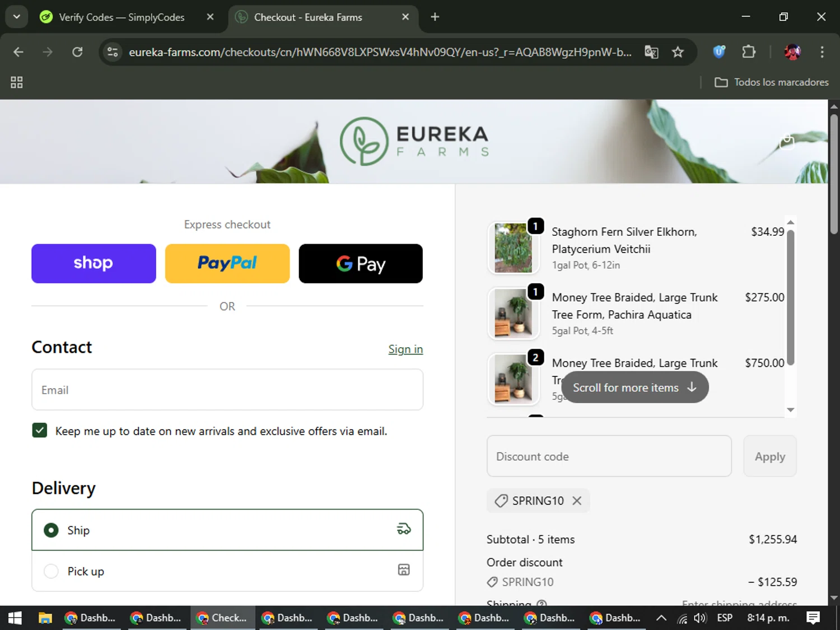The image size is (840, 630).
Task: Bookmark this page with the star icon
Action: pyautogui.click(x=678, y=52)
